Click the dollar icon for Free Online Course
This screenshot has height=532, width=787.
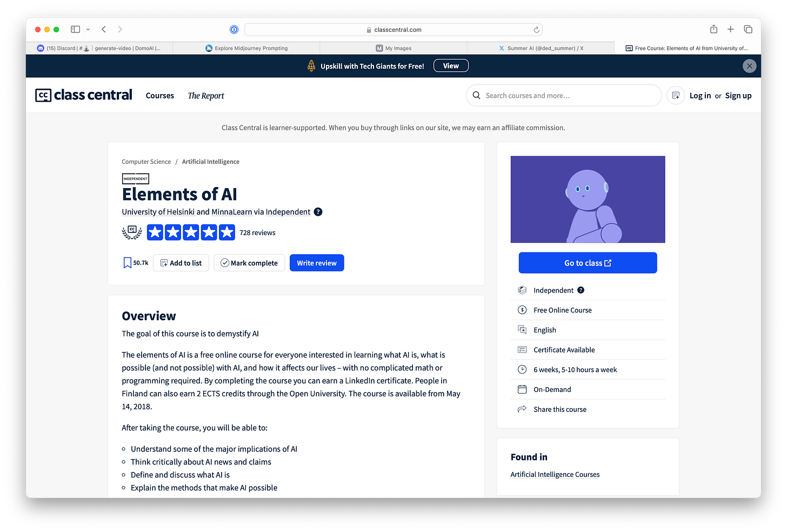(522, 310)
